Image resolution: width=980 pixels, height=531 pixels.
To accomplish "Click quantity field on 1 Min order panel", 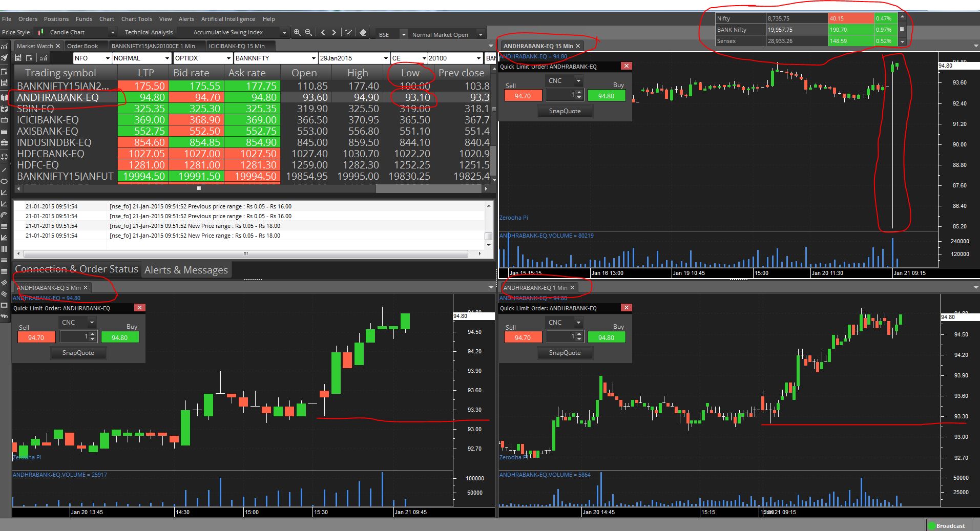I will coord(561,336).
